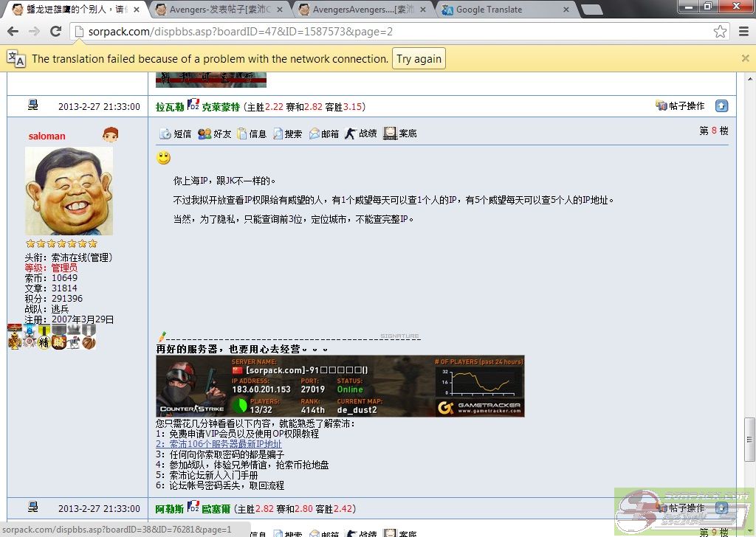Screen dimensions: 756x537
Task: Click the GameTracker logo in banner
Action: (x=480, y=407)
